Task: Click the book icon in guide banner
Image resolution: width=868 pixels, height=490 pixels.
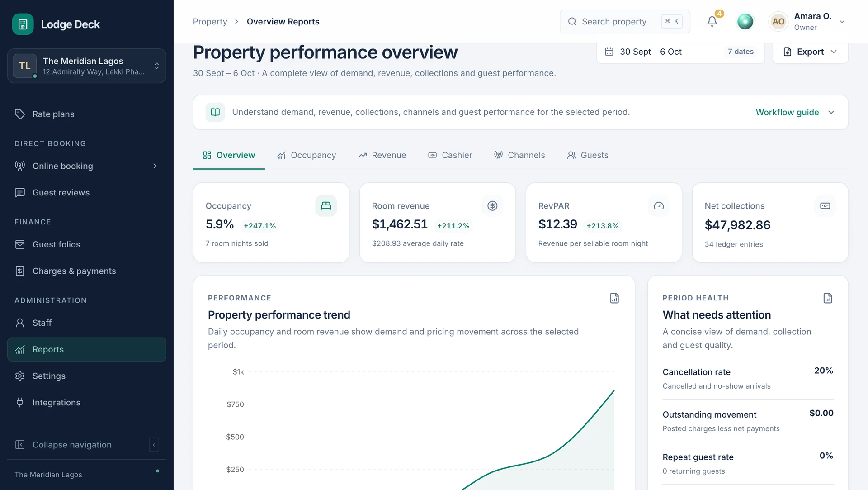Action: pos(215,112)
